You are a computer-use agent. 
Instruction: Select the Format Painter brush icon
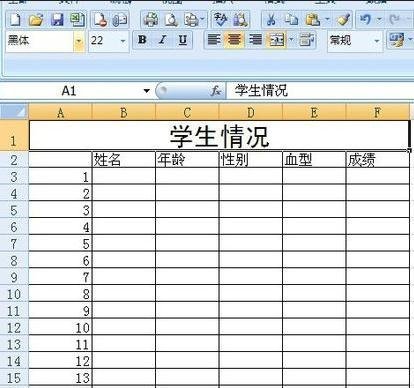click(x=344, y=20)
